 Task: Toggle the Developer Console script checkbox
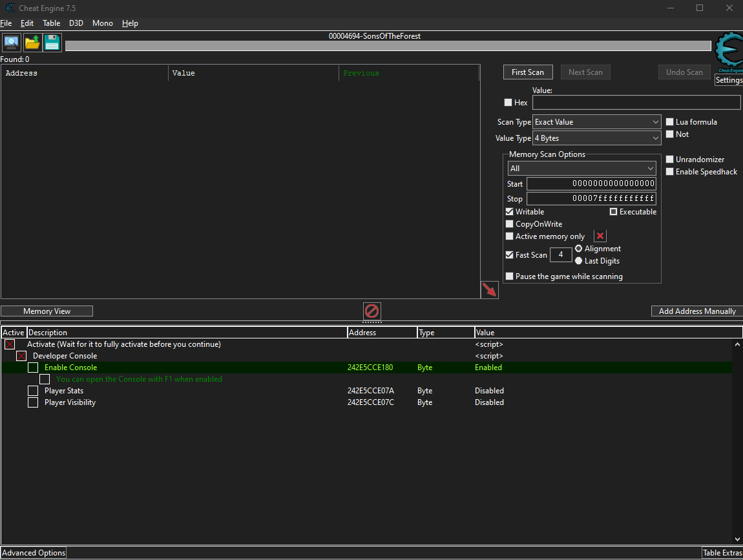(x=21, y=356)
